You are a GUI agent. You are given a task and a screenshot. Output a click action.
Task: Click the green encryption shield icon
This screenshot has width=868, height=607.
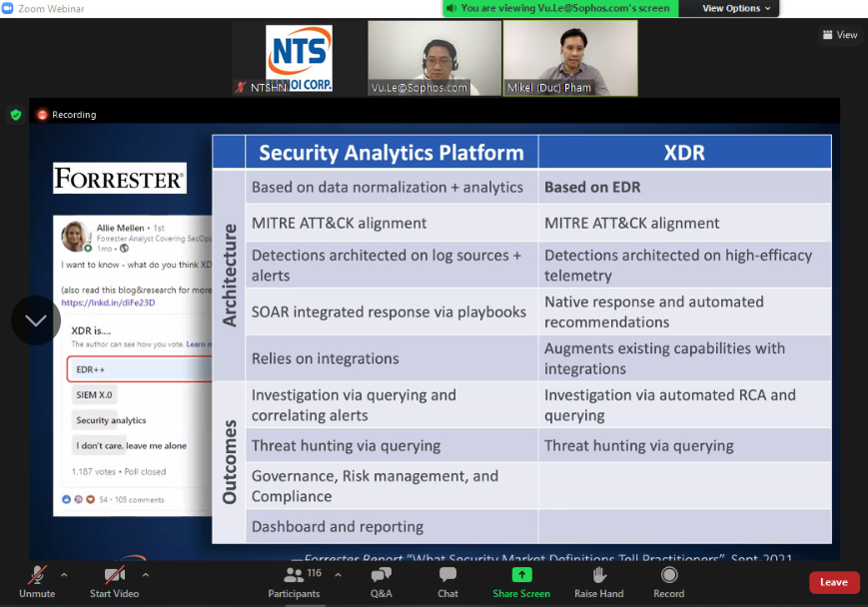(x=16, y=115)
